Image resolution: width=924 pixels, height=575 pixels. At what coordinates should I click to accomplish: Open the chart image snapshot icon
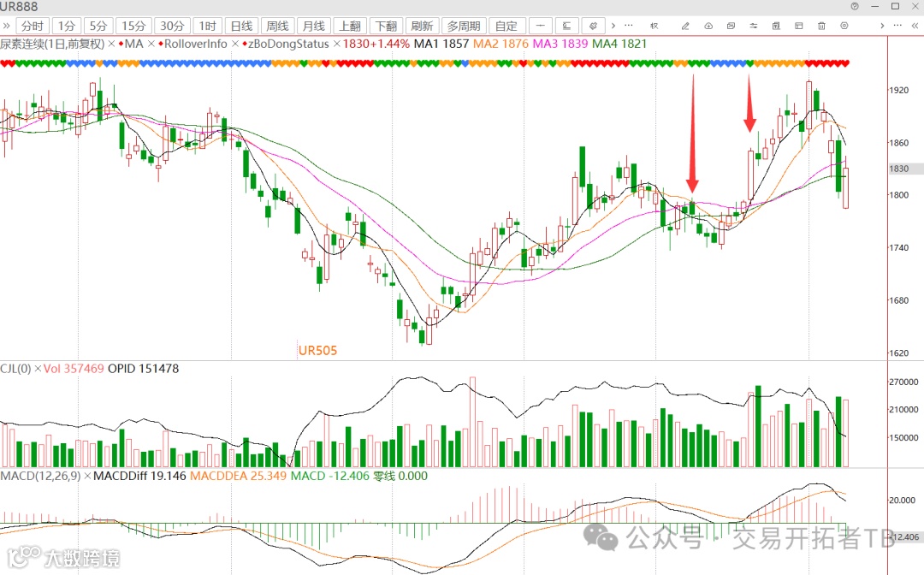[731, 26]
